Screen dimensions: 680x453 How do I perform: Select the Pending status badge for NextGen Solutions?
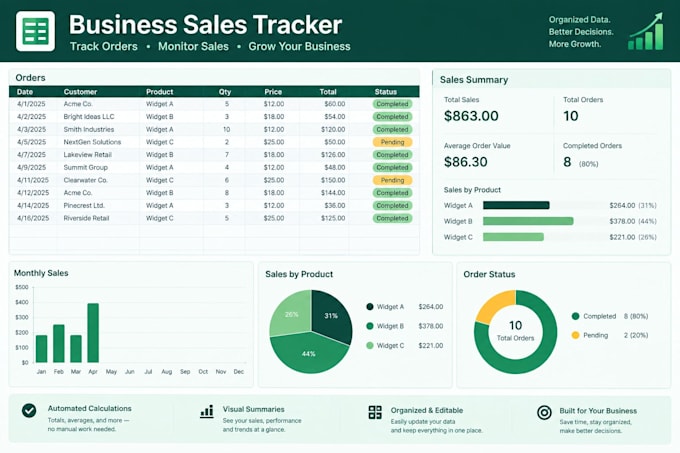(392, 142)
